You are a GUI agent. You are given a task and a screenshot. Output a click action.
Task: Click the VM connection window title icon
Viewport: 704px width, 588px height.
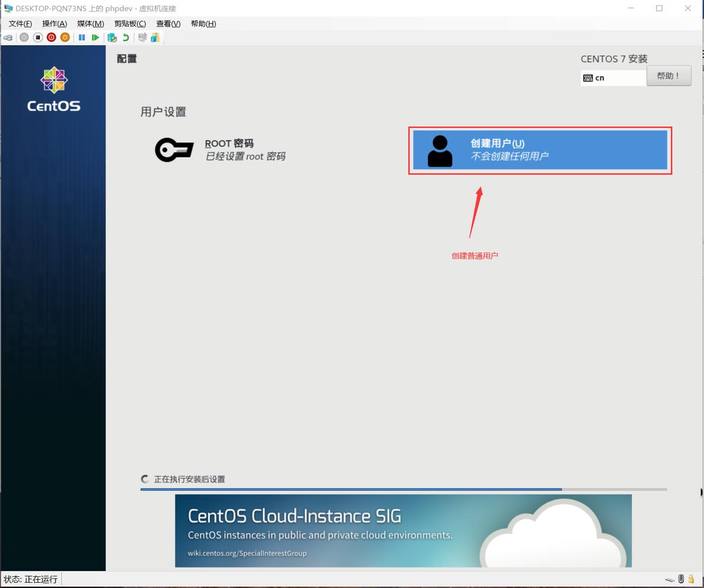(8, 8)
